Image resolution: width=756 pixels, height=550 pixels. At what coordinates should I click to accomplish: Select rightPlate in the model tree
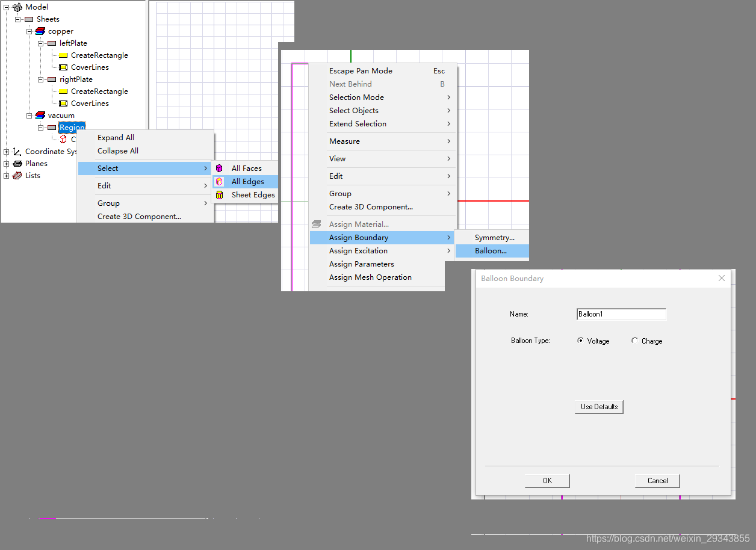click(x=76, y=79)
